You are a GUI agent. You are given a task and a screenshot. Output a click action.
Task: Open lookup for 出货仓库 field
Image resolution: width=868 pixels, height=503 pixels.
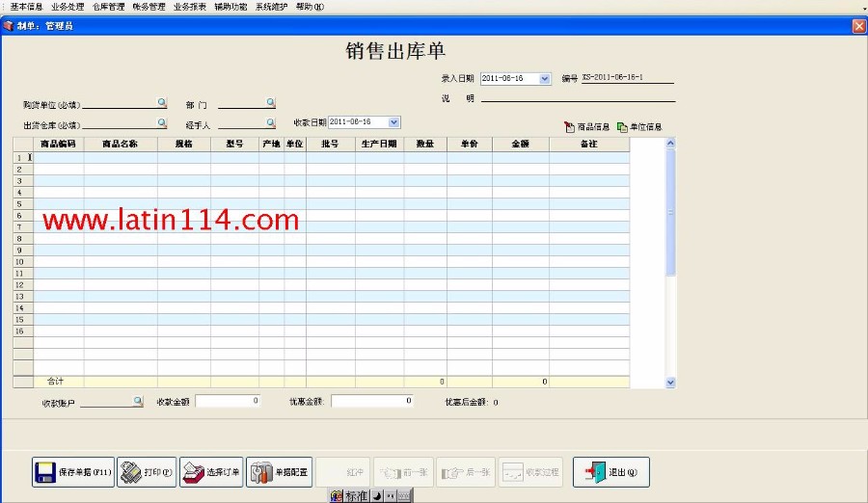[162, 122]
